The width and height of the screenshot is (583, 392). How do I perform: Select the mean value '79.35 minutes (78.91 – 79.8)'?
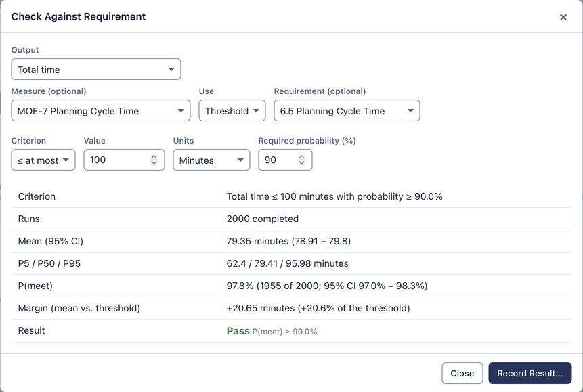click(288, 241)
